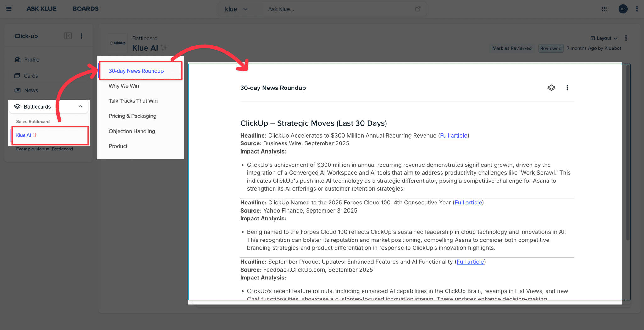644x330 pixels.
Task: Open battlecard header kebab menu
Action: coord(626,38)
